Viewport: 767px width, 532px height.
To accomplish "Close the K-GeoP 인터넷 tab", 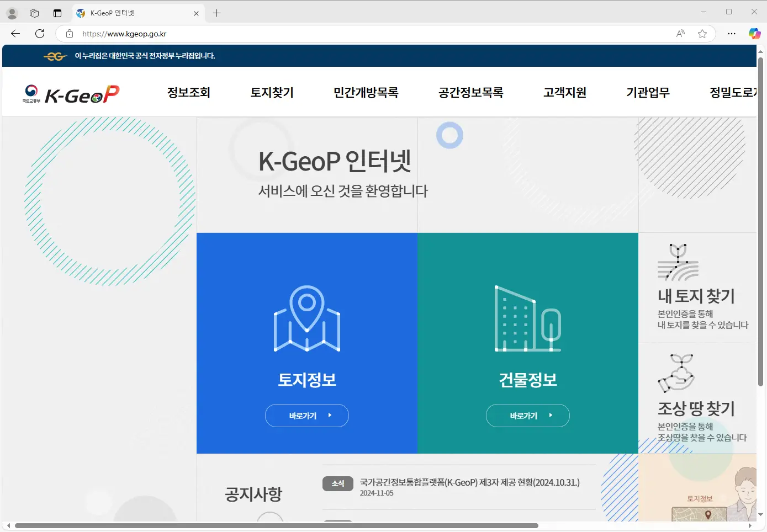I will click(x=196, y=13).
